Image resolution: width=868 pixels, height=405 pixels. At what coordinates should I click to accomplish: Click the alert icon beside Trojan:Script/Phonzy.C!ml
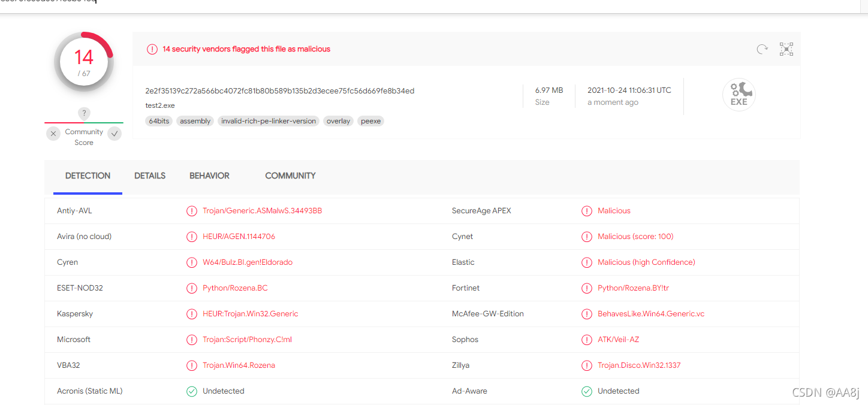tap(192, 340)
